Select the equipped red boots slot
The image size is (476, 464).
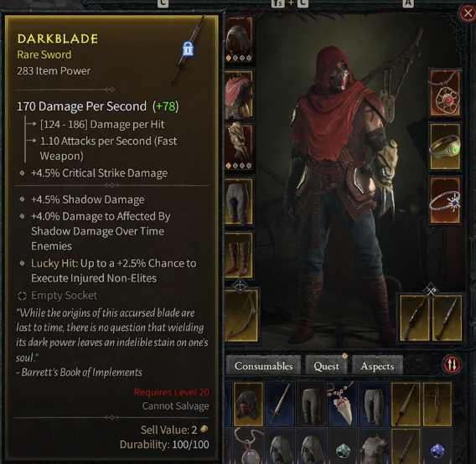pyautogui.click(x=239, y=255)
